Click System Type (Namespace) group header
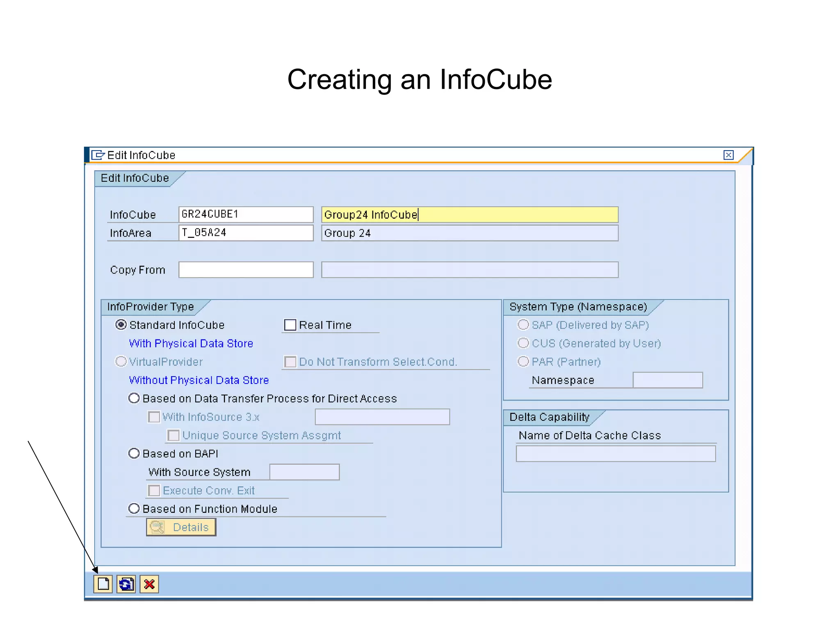 pos(578,307)
